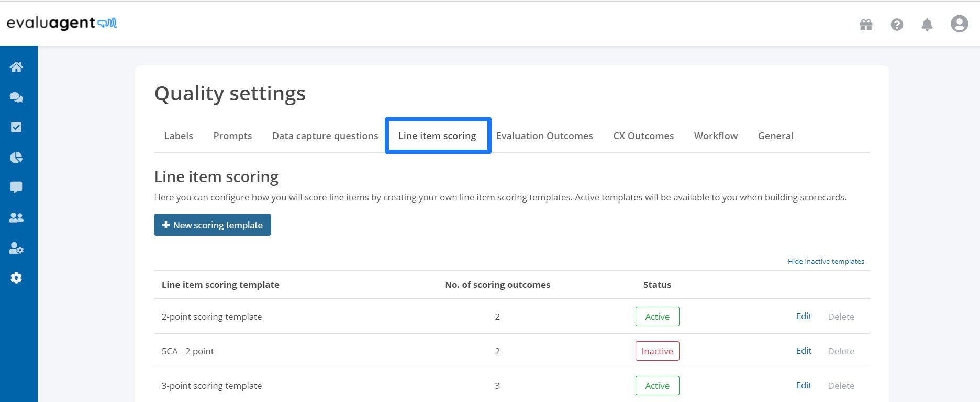Image resolution: width=980 pixels, height=402 pixels.
Task: Click the 'Line item scoring template' column header
Action: click(220, 285)
